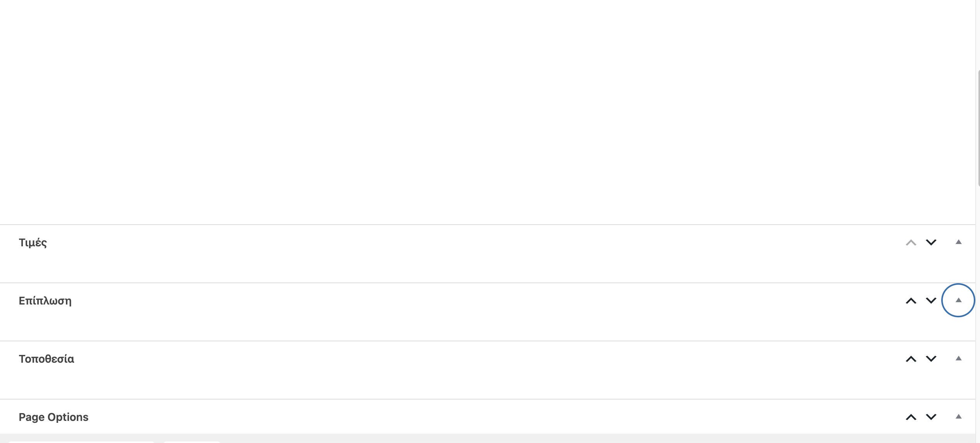Click the Page Options panel heading
Screen dimensions: 980x443
coord(53,417)
